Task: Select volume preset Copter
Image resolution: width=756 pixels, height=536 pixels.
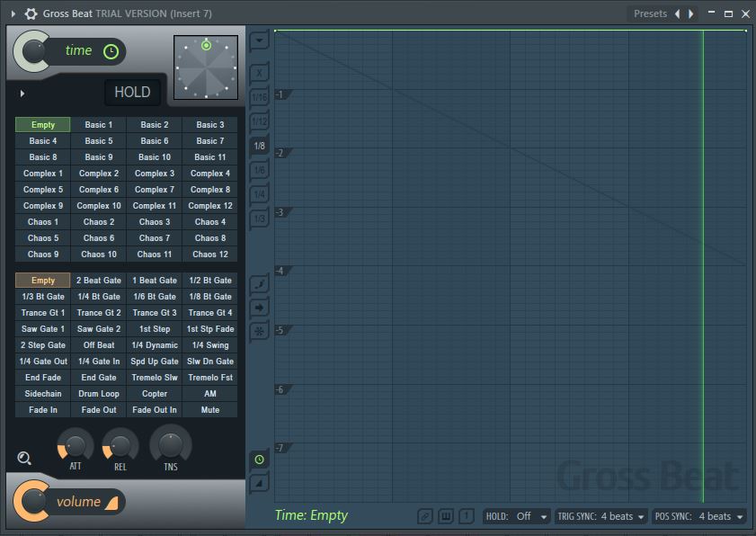Action: (x=155, y=394)
